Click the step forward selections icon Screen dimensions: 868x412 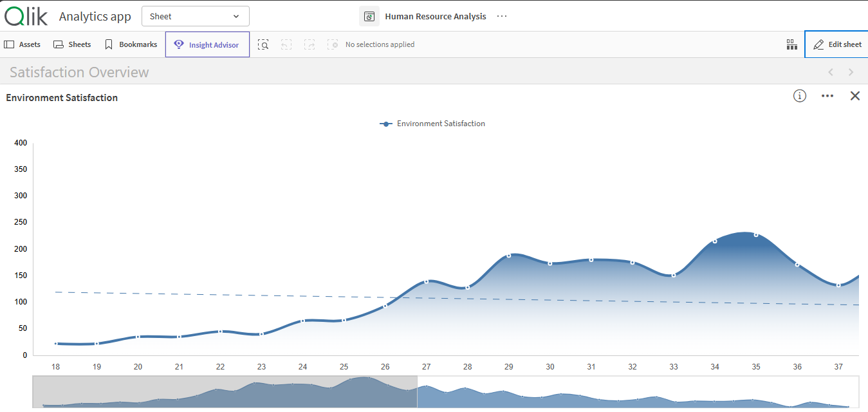click(309, 44)
